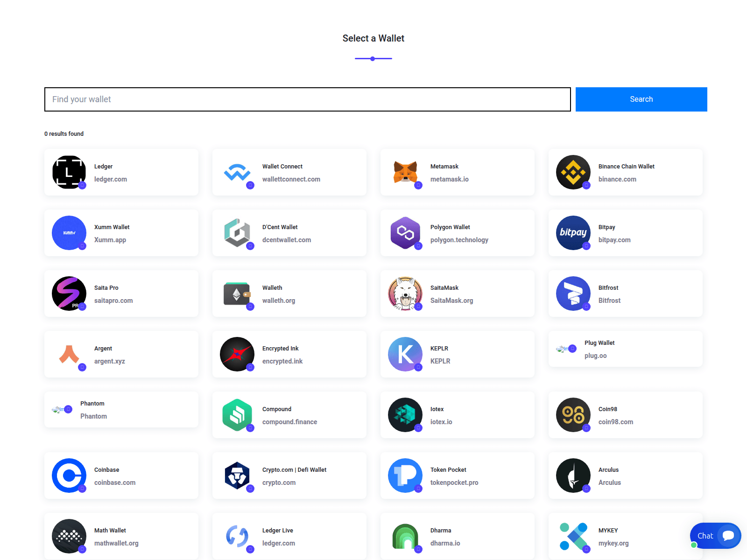The image size is (747, 560).
Task: Open the Chat support widget
Action: (716, 536)
